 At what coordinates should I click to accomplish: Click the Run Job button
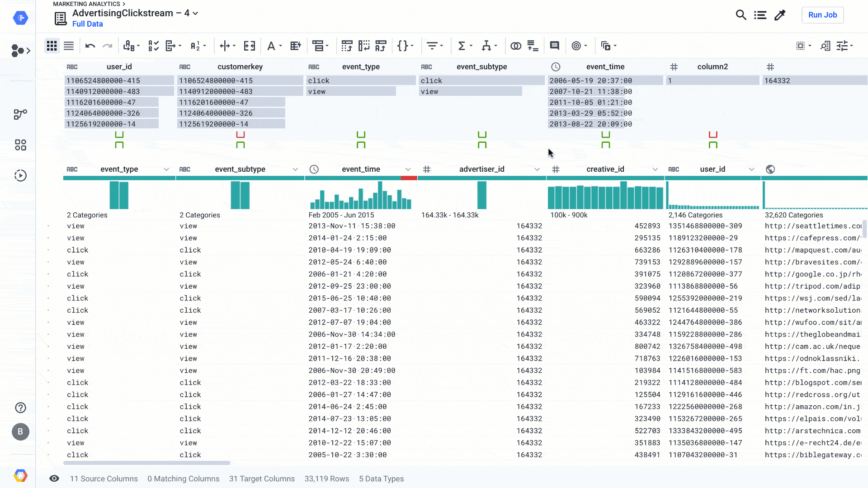[x=823, y=14]
